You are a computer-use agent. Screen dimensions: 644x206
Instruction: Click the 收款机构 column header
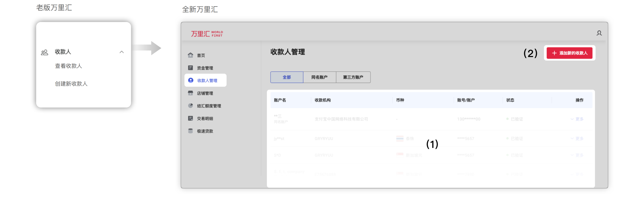pyautogui.click(x=322, y=100)
